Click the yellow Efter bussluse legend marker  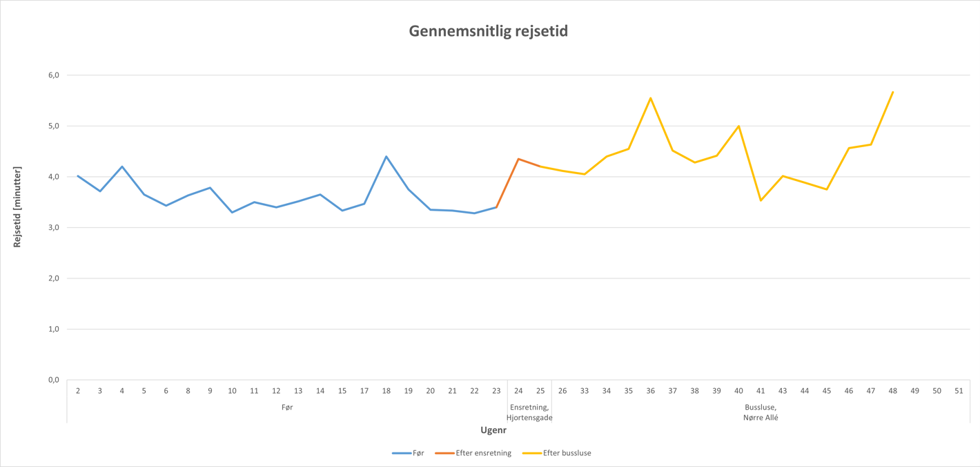(531, 453)
